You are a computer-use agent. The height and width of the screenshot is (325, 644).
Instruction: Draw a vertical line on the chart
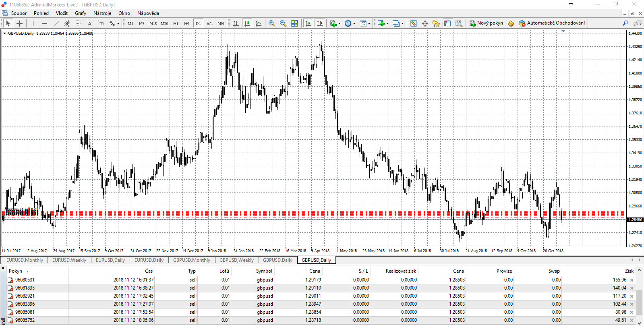33,23
